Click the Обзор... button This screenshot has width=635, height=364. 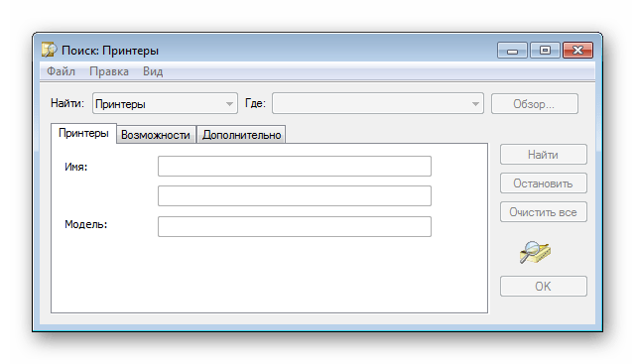click(x=534, y=104)
